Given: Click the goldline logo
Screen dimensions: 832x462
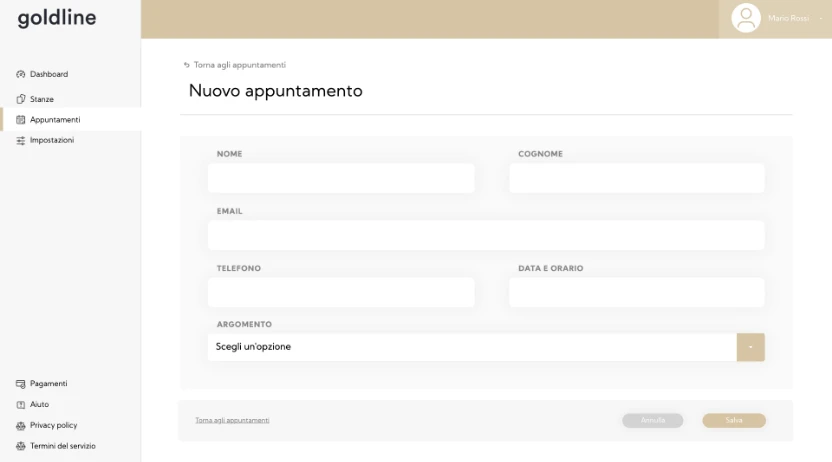Looking at the screenshot, I should (57, 18).
